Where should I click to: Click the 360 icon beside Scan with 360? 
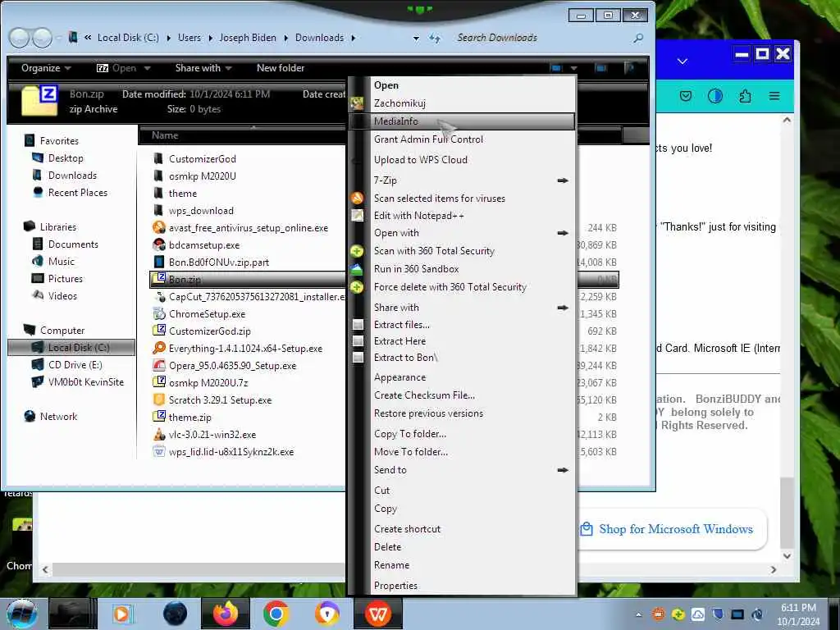[x=357, y=251]
